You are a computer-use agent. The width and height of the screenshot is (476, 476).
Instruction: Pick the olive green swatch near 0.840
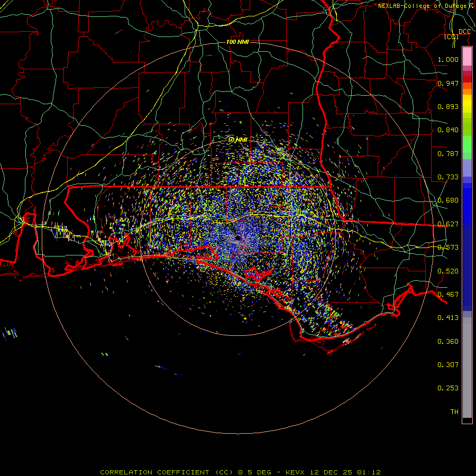tap(467, 127)
